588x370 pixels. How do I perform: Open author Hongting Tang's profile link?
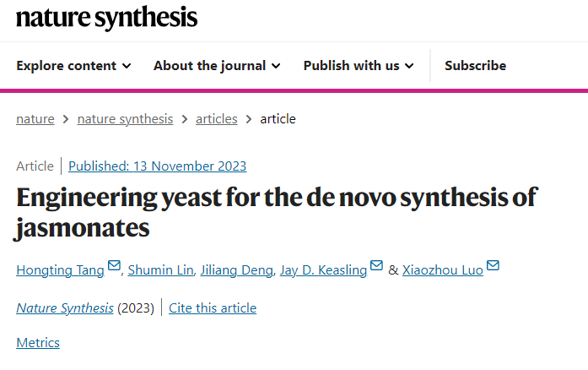pyautogui.click(x=60, y=270)
